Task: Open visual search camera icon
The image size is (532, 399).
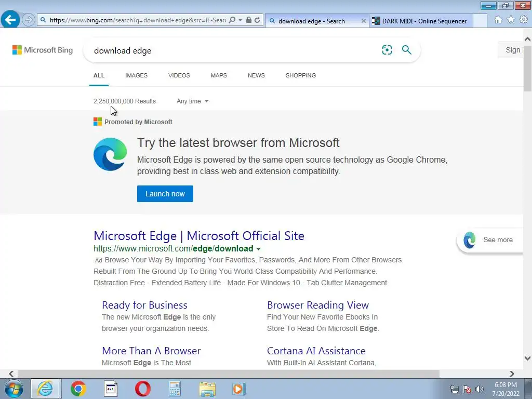Action: pos(387,50)
